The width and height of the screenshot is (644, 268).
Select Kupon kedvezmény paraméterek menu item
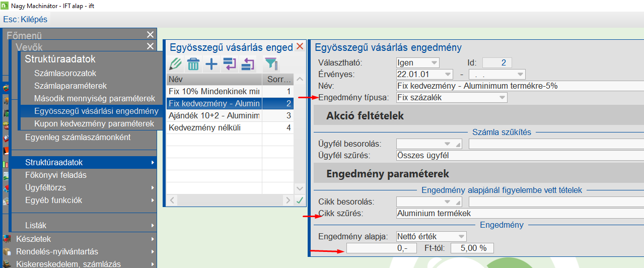tap(94, 123)
